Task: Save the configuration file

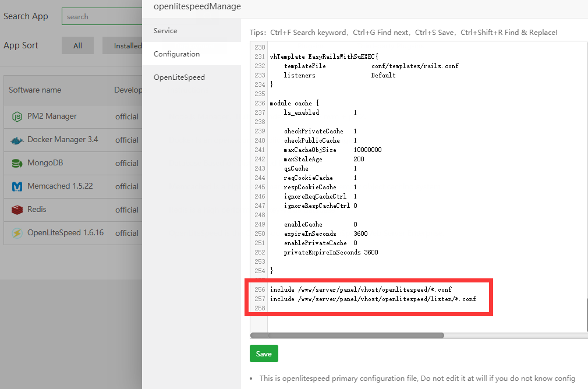Action: click(x=264, y=353)
